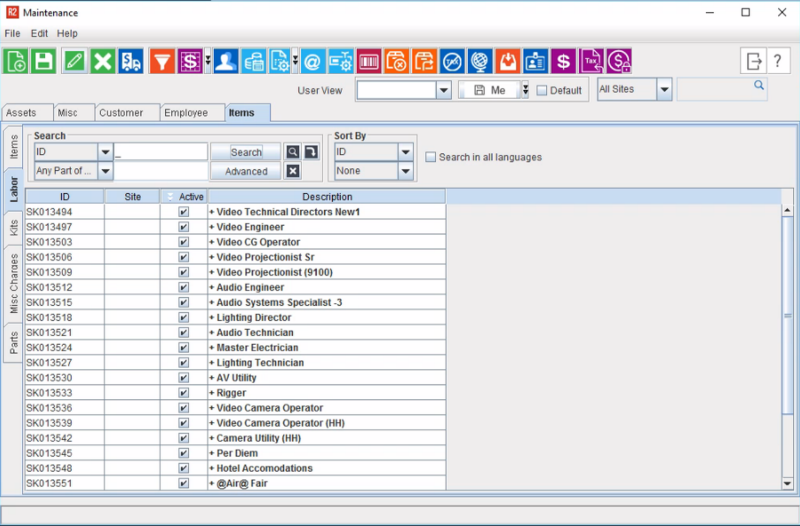
Task: Switch to the Customer tab
Action: (x=120, y=113)
